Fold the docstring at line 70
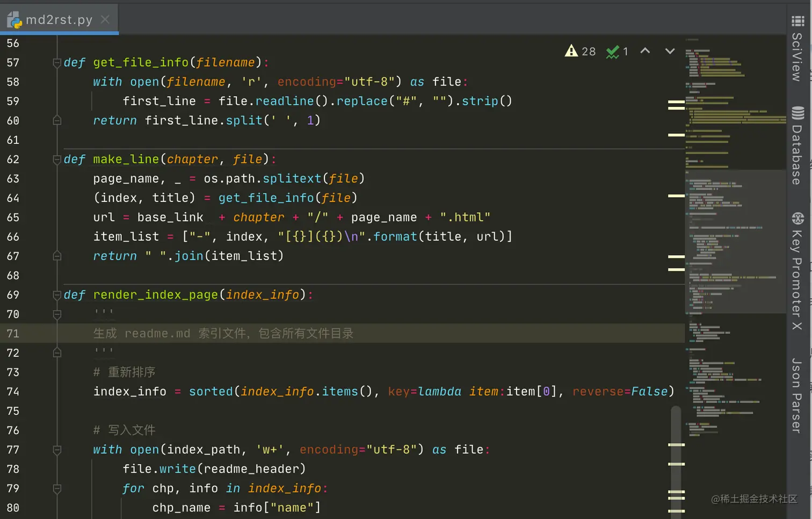Screen dimensions: 812x519 (57, 314)
